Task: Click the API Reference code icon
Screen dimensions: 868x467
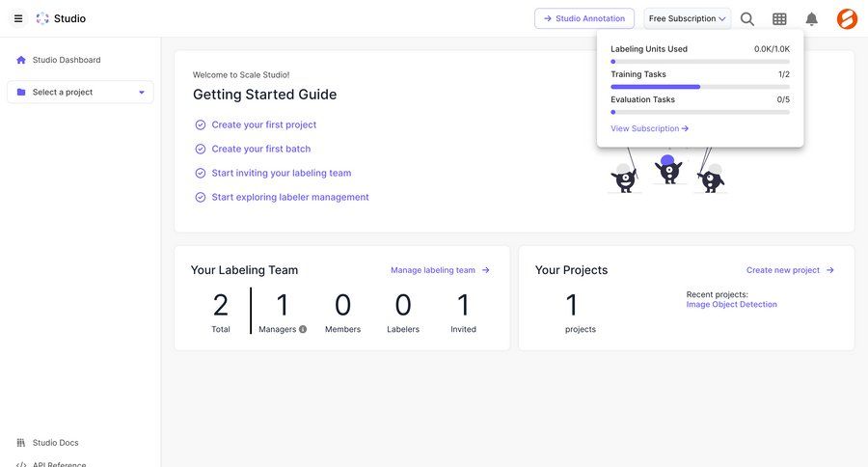Action: pyautogui.click(x=21, y=464)
